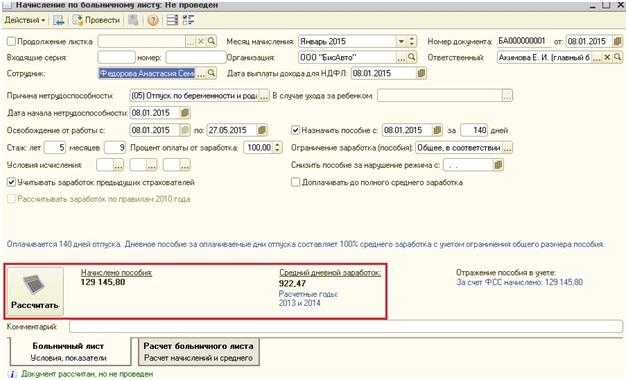
Task: Toggle the Назначить пособие с checkbox
Action: coord(296,130)
